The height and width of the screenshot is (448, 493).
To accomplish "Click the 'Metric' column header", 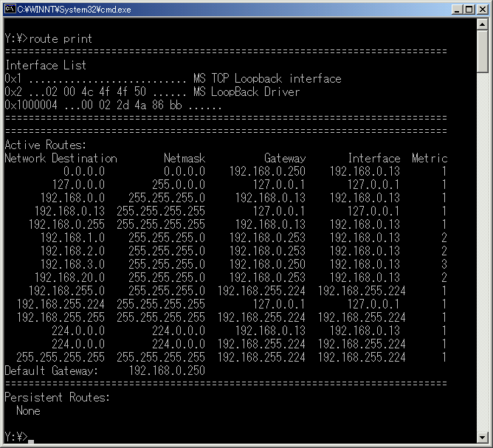I will (429, 158).
